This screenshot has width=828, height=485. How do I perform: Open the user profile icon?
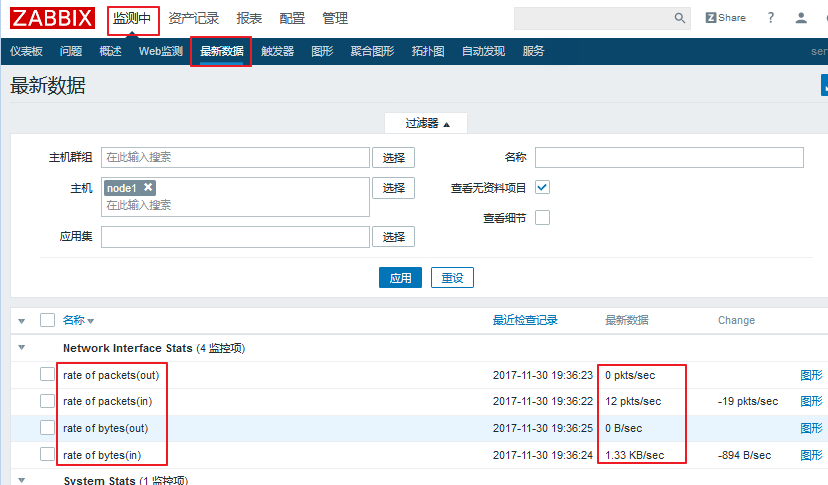click(x=801, y=18)
